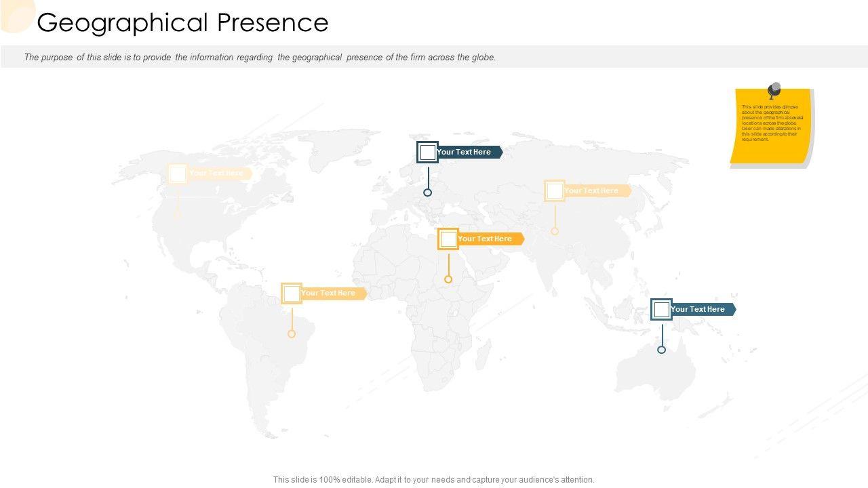Click the dark blue square box near Australia

click(661, 310)
